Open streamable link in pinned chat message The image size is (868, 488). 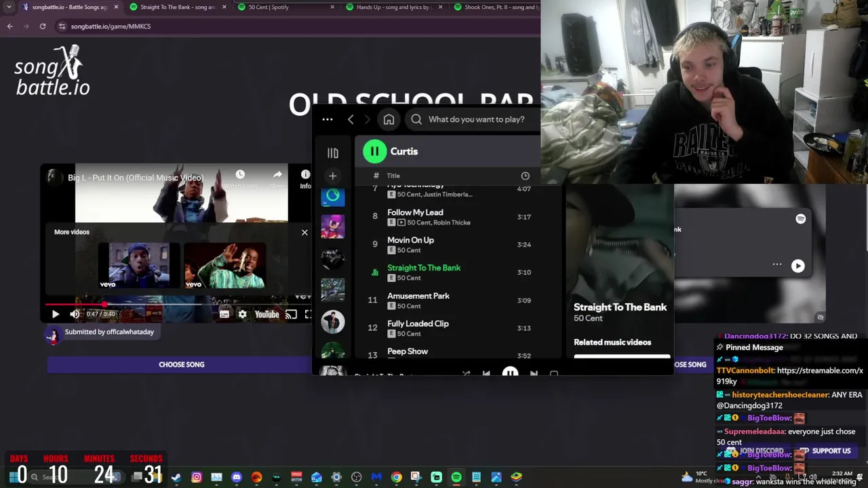click(790, 375)
